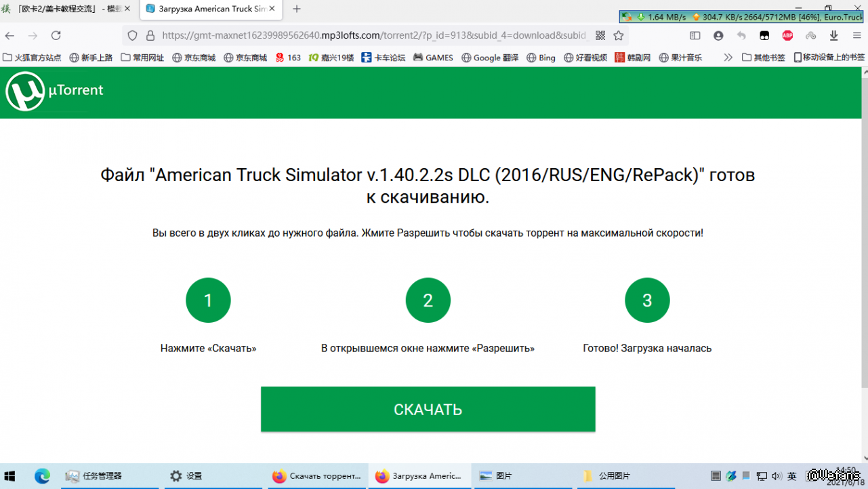Expand the 常用网址 bookmark folder

(142, 58)
